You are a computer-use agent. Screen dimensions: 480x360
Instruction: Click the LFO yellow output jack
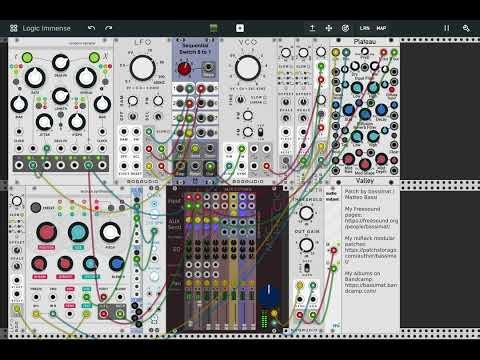coord(149,166)
